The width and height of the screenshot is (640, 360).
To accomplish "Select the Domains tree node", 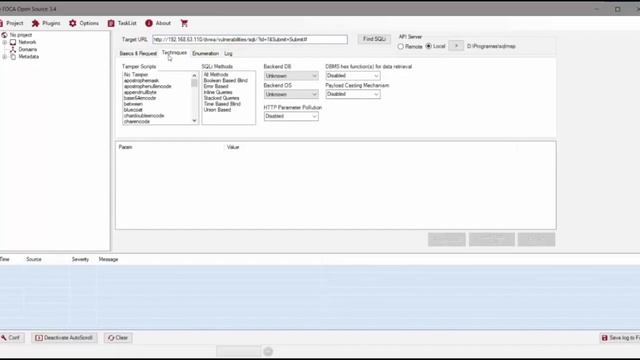I will pyautogui.click(x=28, y=49).
